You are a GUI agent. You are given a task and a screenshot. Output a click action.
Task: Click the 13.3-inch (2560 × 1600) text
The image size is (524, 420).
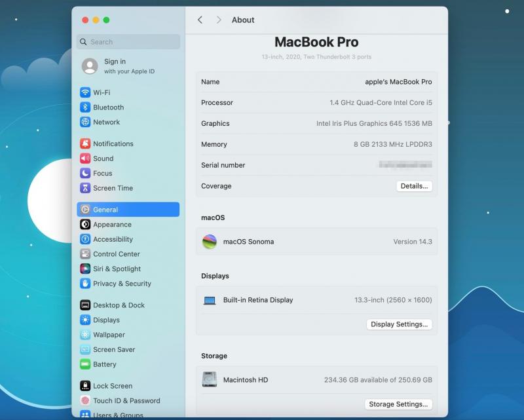pos(393,300)
